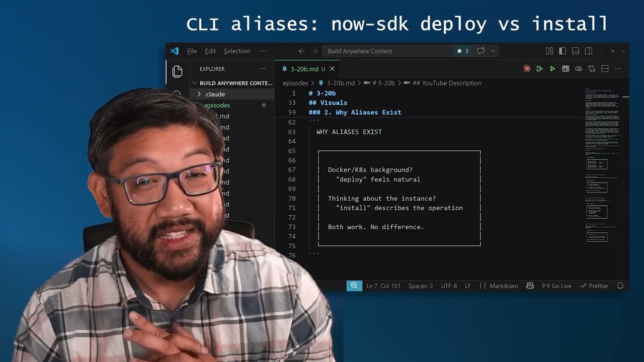This screenshot has height=362, width=644.
Task: Click the line '"deploy" feels natural'
Action: coord(378,179)
